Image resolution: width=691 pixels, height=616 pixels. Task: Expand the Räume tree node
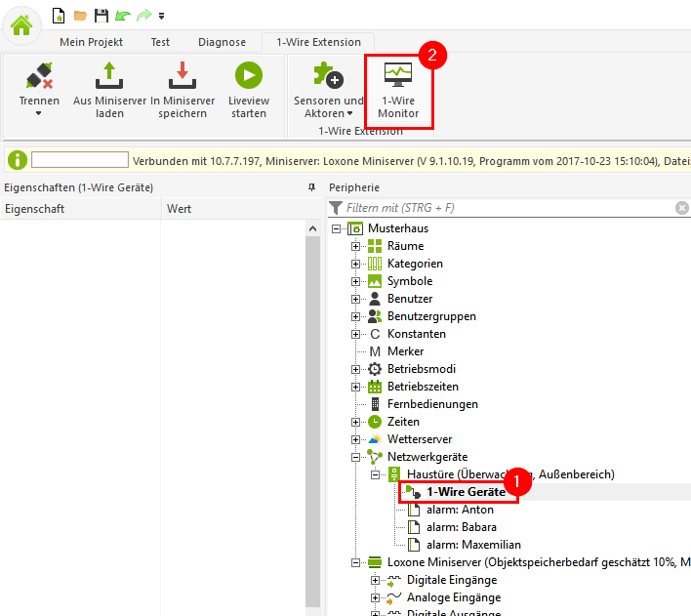coord(356,246)
